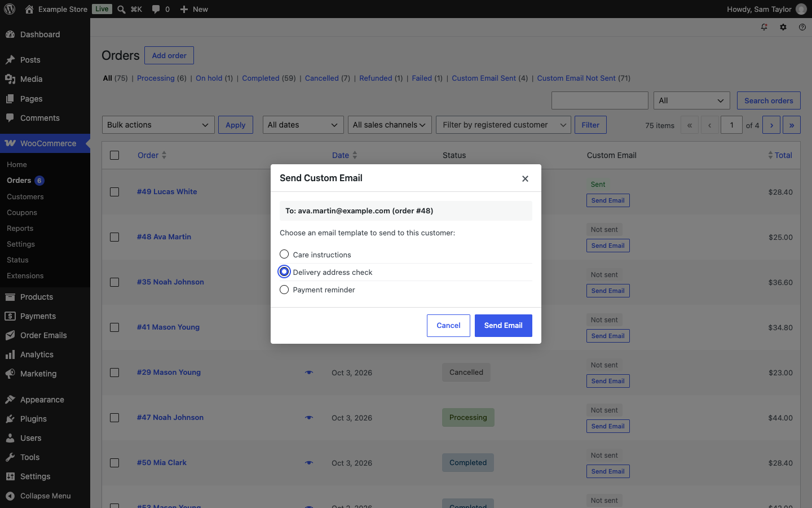Click the current page number field
The width and height of the screenshot is (812, 508).
pyautogui.click(x=732, y=125)
